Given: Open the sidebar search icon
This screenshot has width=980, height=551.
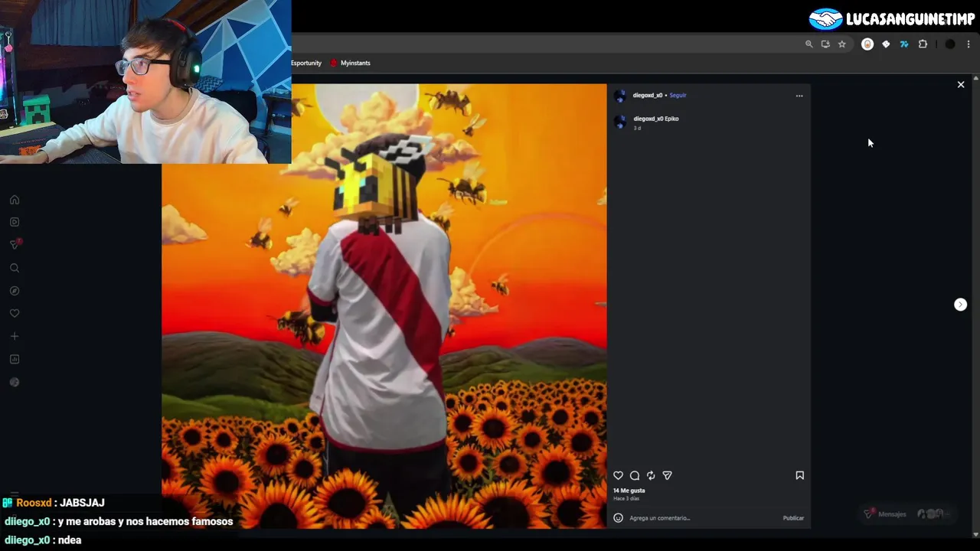Looking at the screenshot, I should (15, 268).
